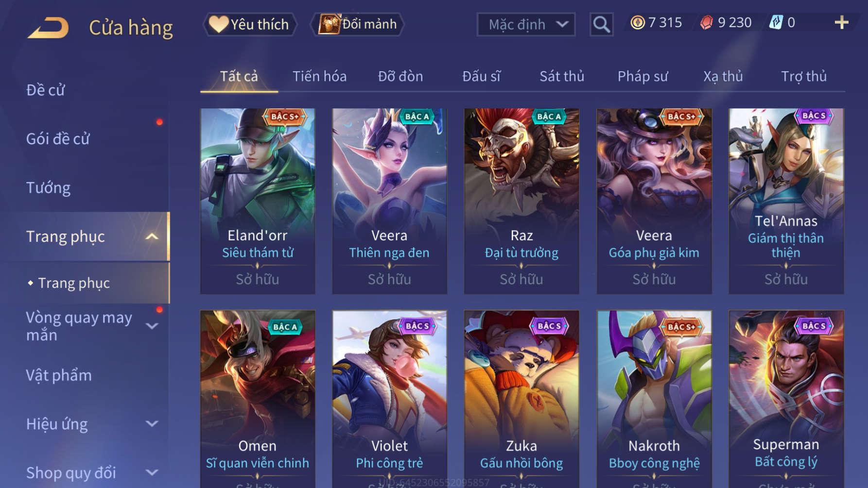Tap the red ruby currency icon

(707, 22)
